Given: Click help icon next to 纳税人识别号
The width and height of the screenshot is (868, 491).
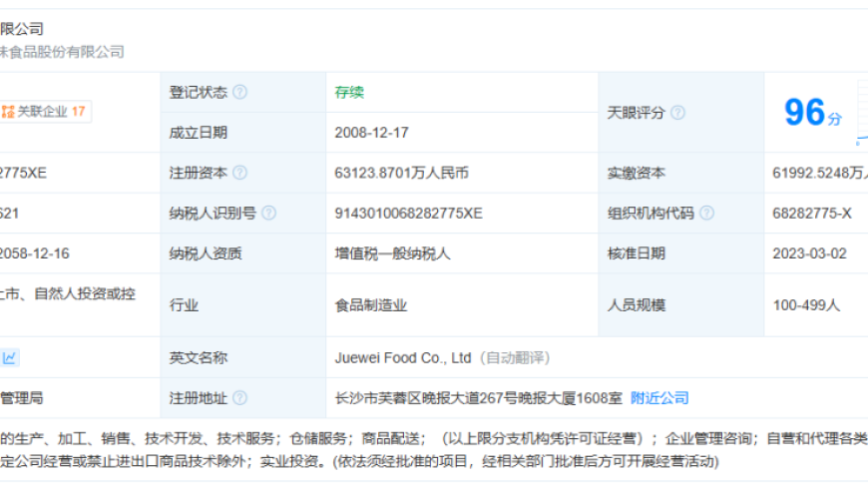Looking at the screenshot, I should pyautogui.click(x=268, y=214).
